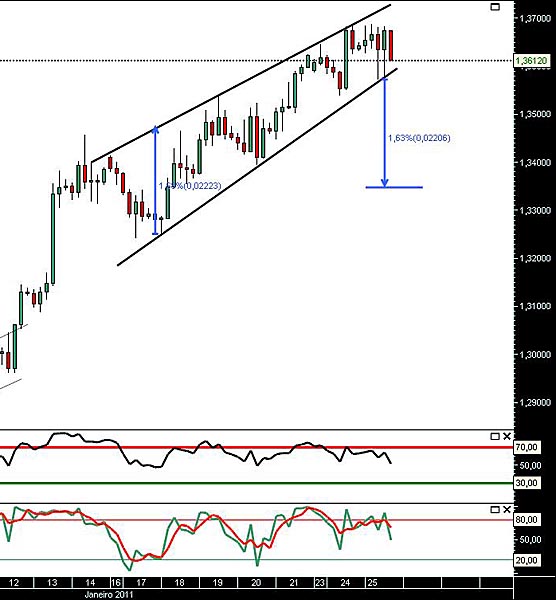The image size is (556, 600).
Task: Click the stochastic 80,00 level label
Action: click(527, 520)
